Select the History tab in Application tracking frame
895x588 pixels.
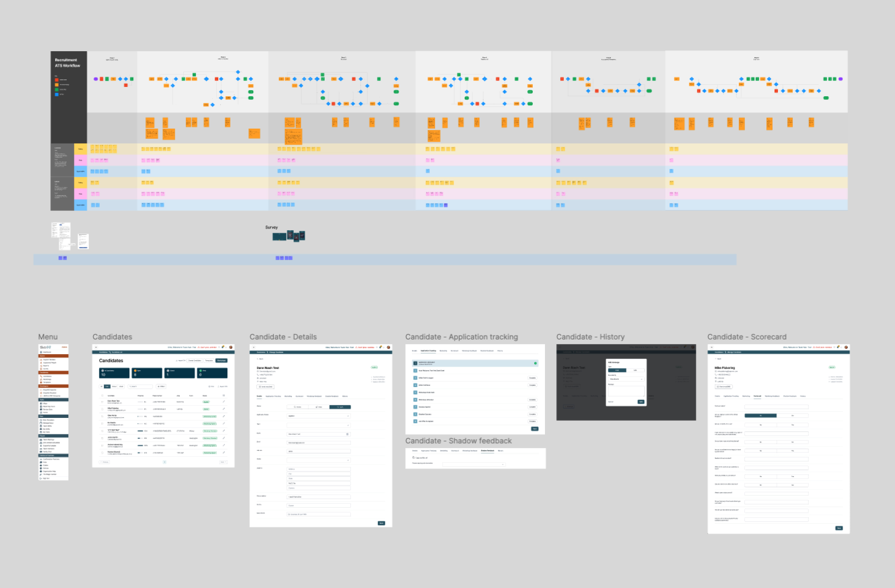500,351
